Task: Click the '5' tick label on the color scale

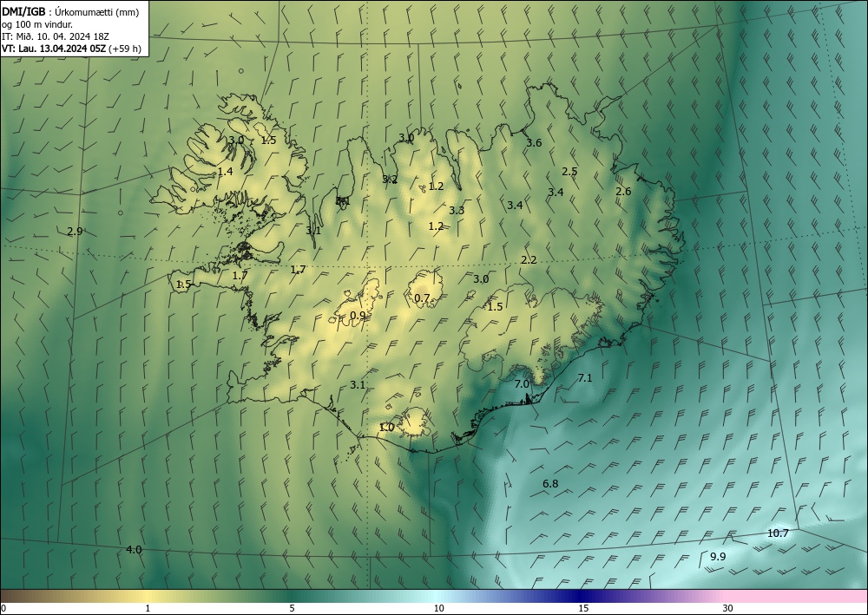Action: pyautogui.click(x=292, y=609)
